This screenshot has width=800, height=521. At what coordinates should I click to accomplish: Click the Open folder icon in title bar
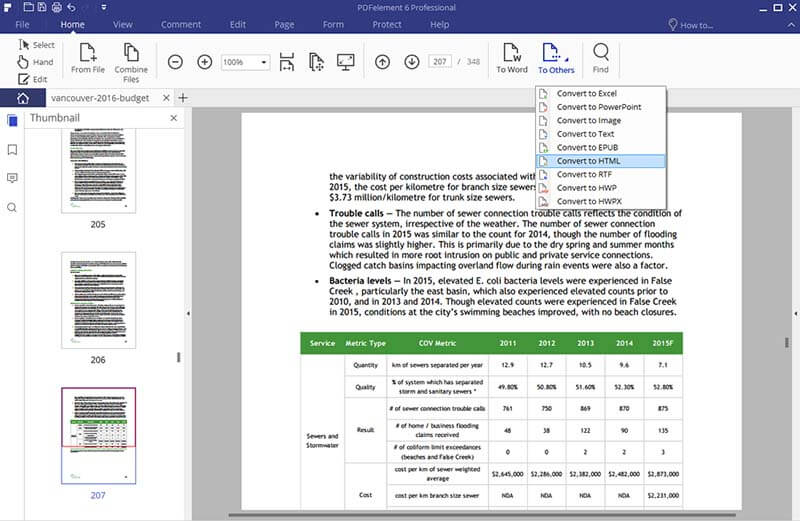coord(29,7)
